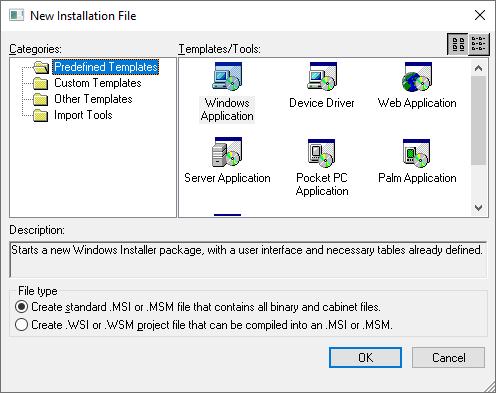The height and width of the screenshot is (393, 496).
Task: Choose the Device Driver template icon
Action: pos(322,77)
